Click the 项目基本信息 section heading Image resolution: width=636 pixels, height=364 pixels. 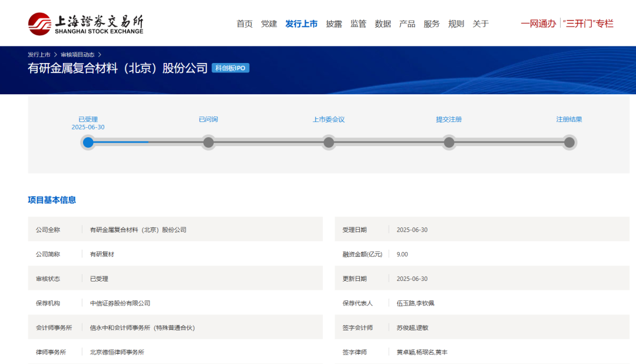(52, 200)
